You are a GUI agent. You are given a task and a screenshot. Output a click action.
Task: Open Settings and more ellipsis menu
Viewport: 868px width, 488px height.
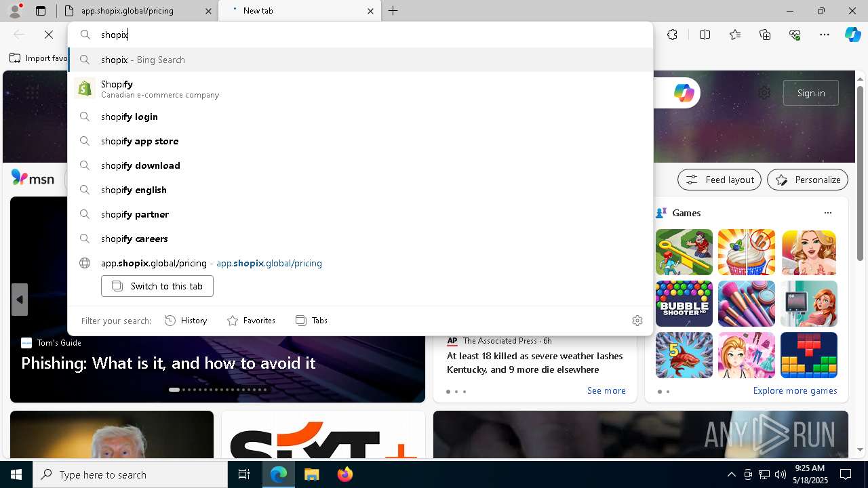(x=825, y=35)
